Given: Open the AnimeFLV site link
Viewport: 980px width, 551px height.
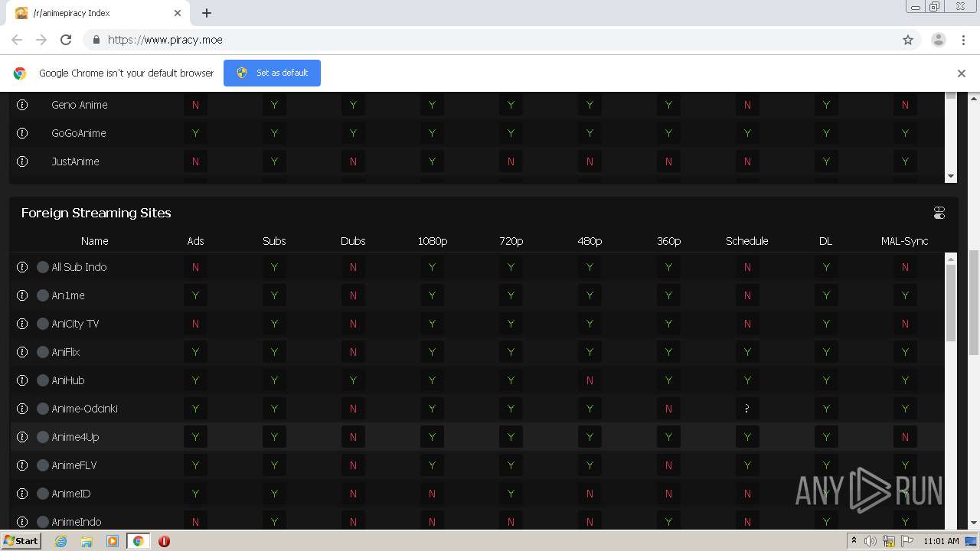Looking at the screenshot, I should coord(74,465).
